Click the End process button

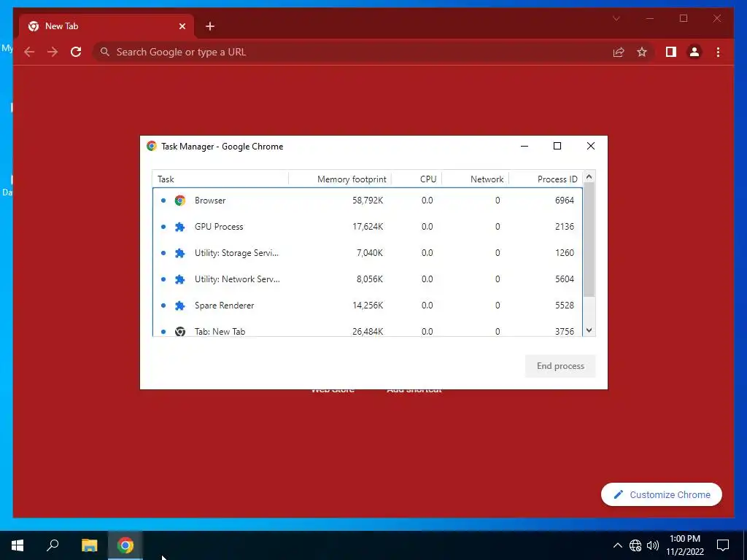click(560, 366)
